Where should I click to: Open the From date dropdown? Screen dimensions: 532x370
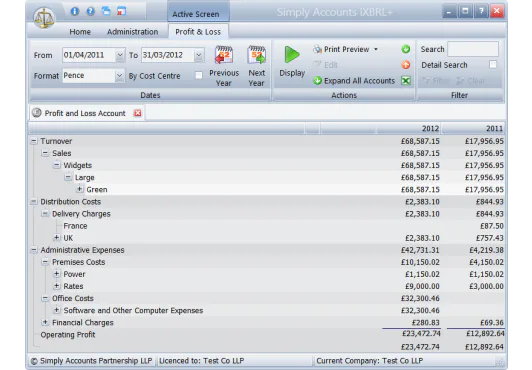point(120,55)
